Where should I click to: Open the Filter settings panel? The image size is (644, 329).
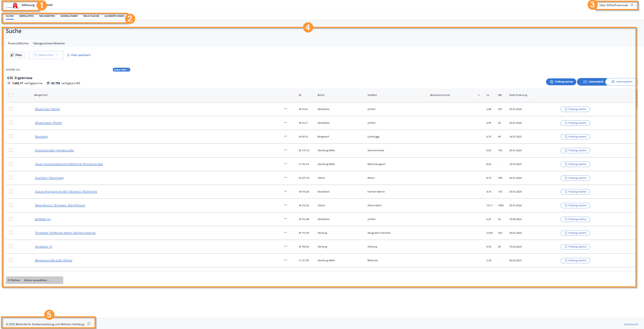click(16, 55)
